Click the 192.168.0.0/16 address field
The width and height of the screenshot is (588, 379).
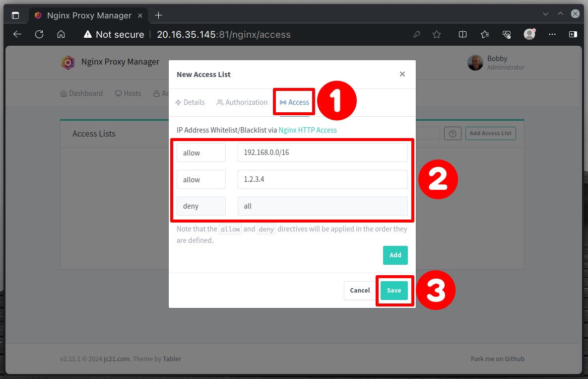[x=323, y=152]
